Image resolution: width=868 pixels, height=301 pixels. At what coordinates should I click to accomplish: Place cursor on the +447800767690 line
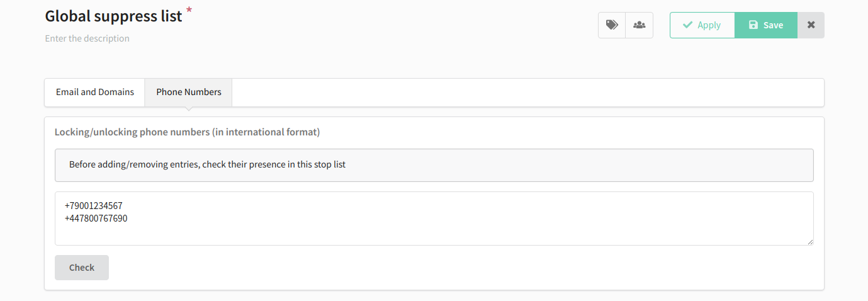[x=96, y=219]
